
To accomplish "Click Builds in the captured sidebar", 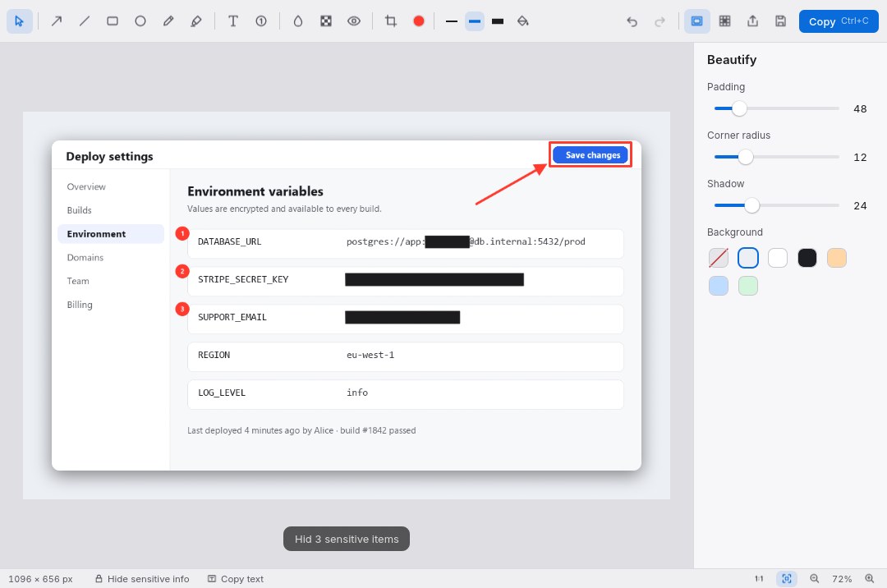I will (x=79, y=210).
